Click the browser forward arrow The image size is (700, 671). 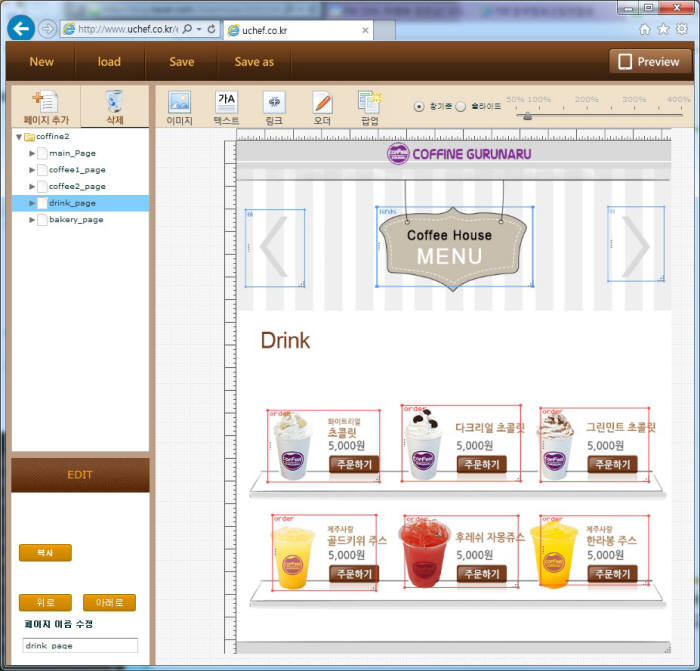click(47, 29)
